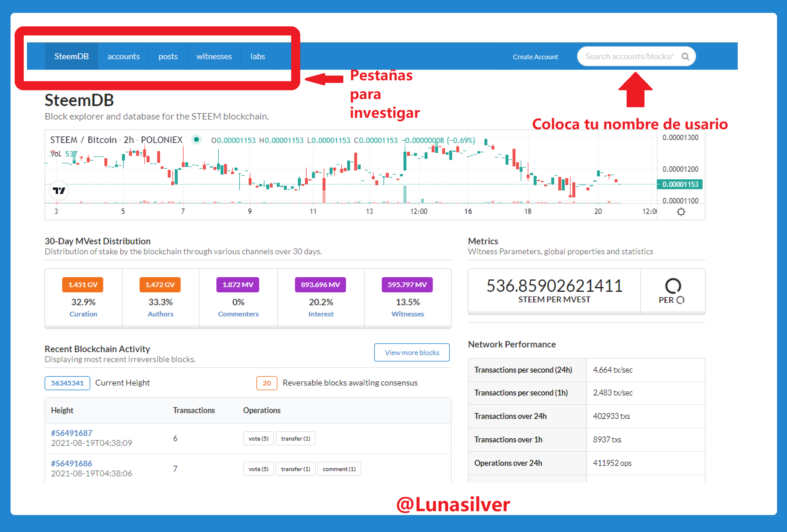The image size is (787, 532).
Task: Click the Transactions column header
Action: pos(194,410)
